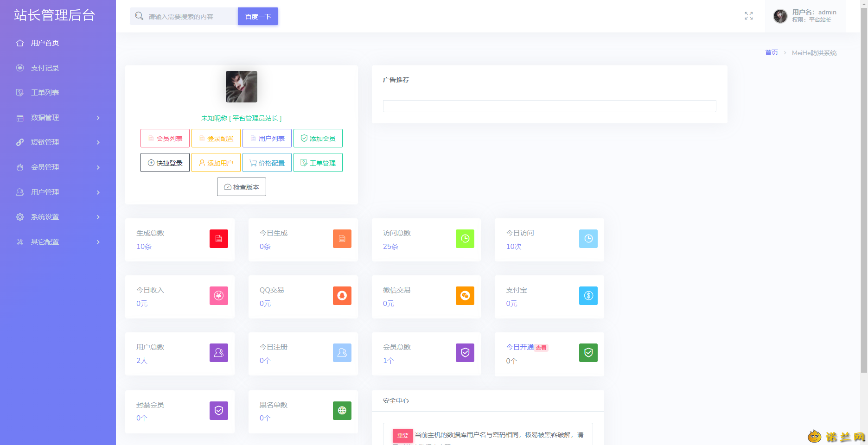Image resolution: width=868 pixels, height=445 pixels.
Task: Click the pink yen icon for 今日收入
Action: pos(219,296)
